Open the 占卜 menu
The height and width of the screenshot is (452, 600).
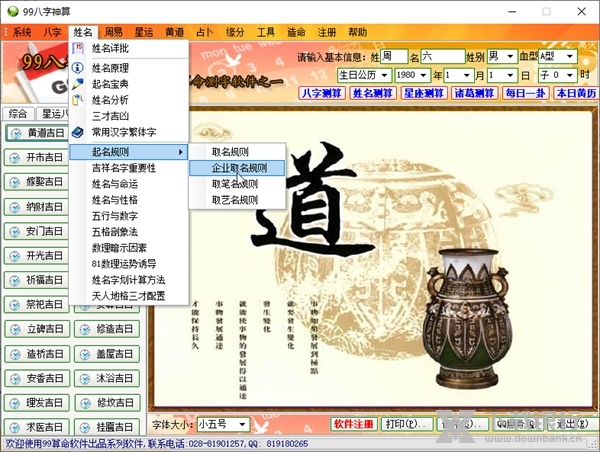(204, 33)
